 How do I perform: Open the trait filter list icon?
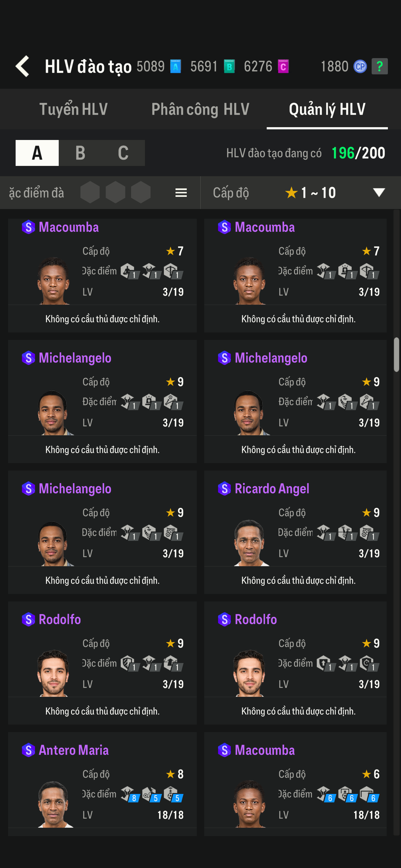tap(181, 193)
